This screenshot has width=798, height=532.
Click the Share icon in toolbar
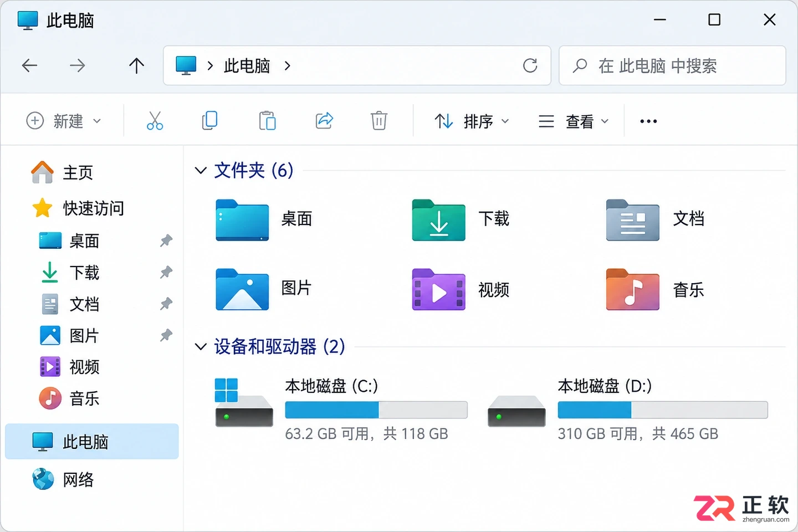(324, 120)
